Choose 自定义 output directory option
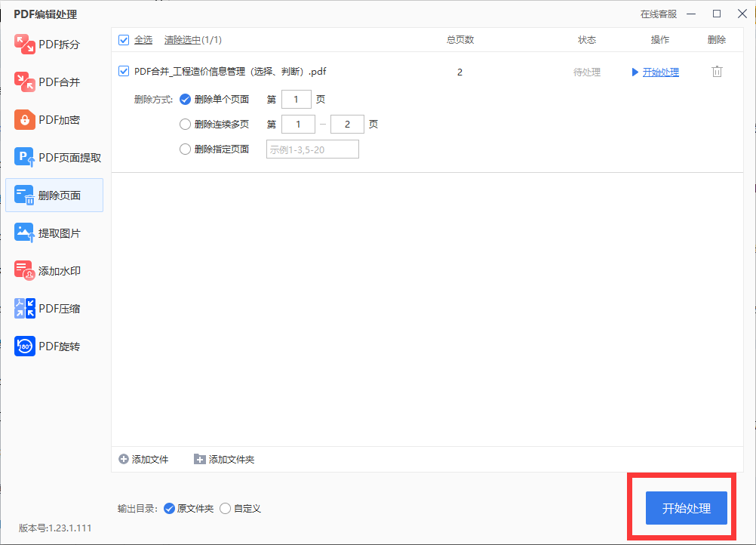Viewport: 756px width, 545px height. [225, 508]
